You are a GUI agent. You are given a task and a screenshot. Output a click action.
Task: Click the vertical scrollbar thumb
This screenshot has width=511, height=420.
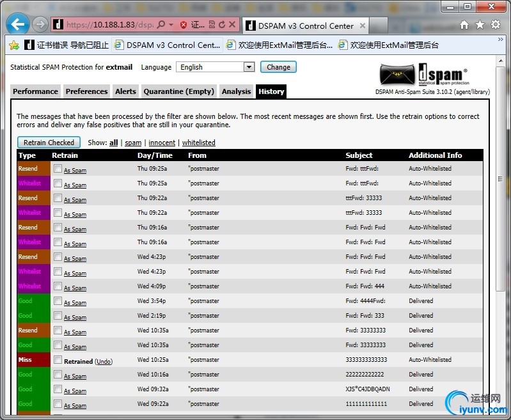(500, 179)
